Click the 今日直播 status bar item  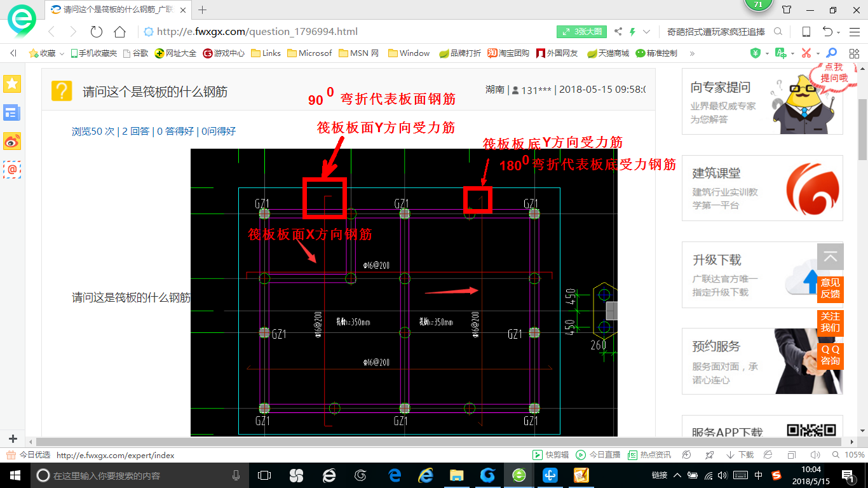pyautogui.click(x=598, y=455)
